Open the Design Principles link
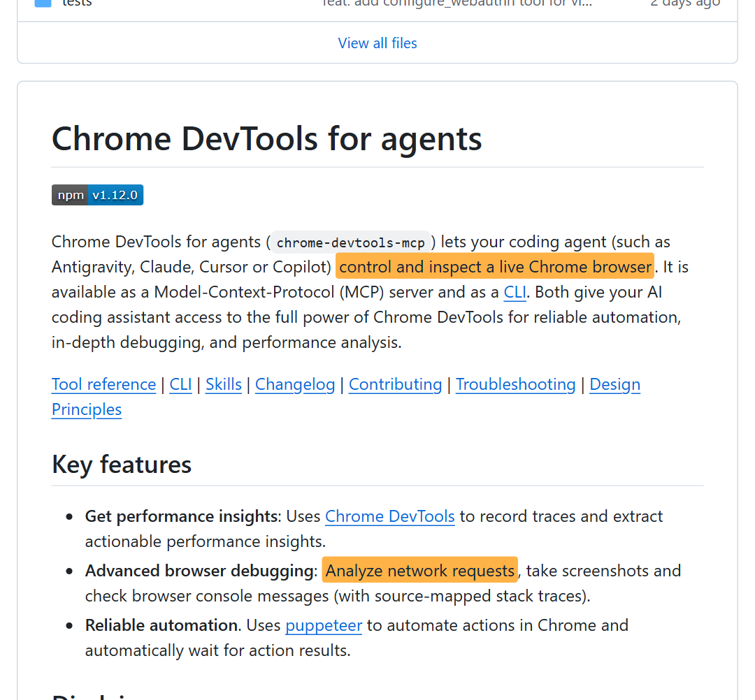 point(615,384)
